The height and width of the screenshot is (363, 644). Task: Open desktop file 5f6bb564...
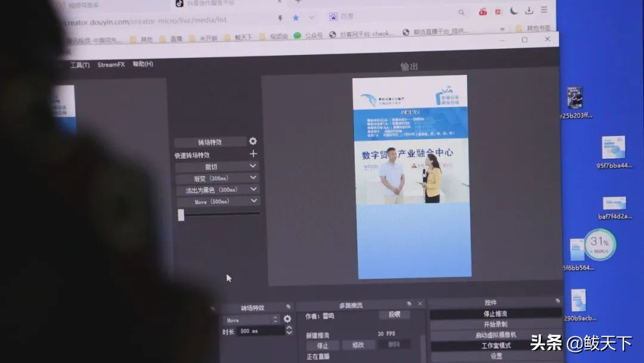(x=578, y=254)
